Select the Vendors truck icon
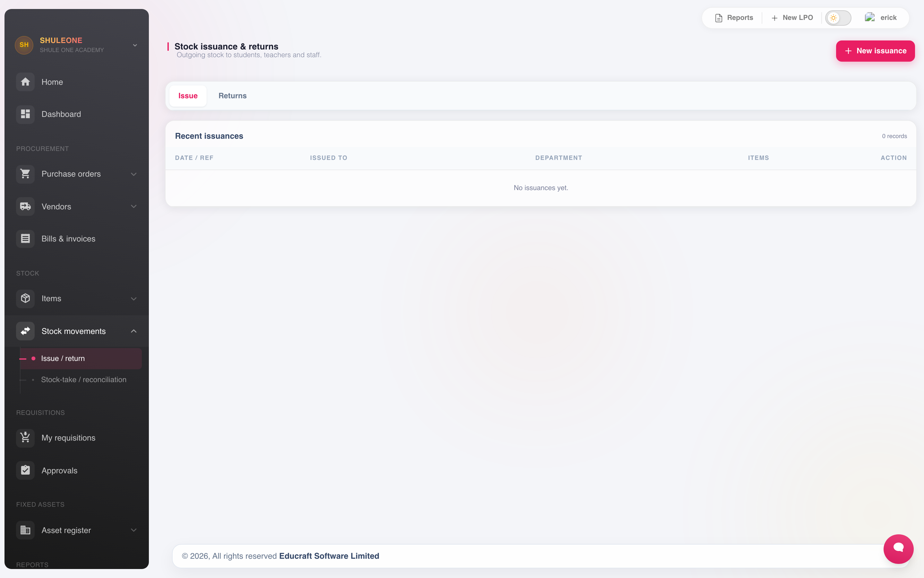924x578 pixels. pos(25,206)
